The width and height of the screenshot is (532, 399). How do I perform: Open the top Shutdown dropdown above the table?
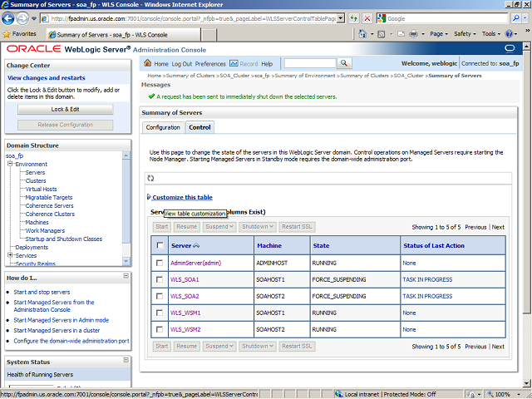tap(257, 227)
